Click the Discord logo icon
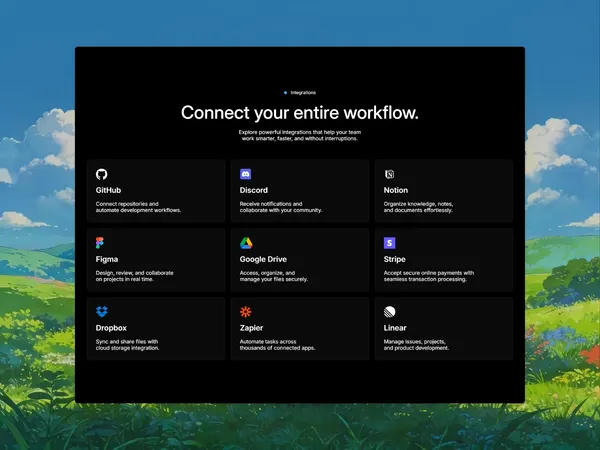600x450 pixels. point(245,174)
